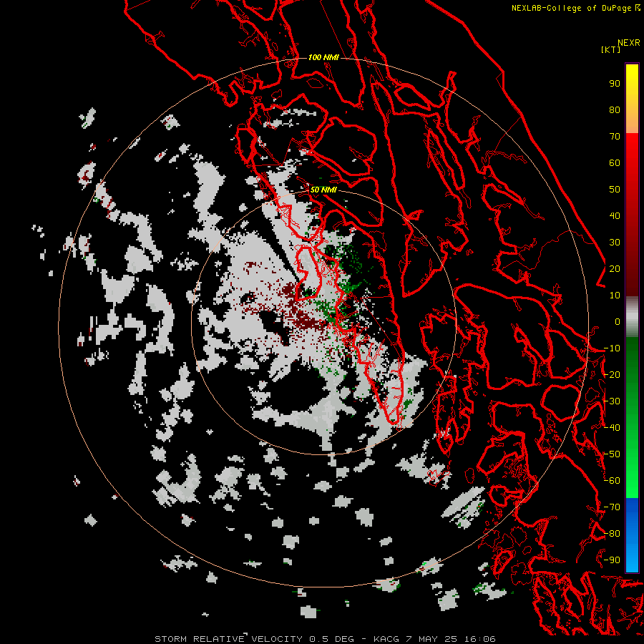The height and width of the screenshot is (644, 644).
Task: Click the -50 value on the velocity scale
Action: (612, 454)
